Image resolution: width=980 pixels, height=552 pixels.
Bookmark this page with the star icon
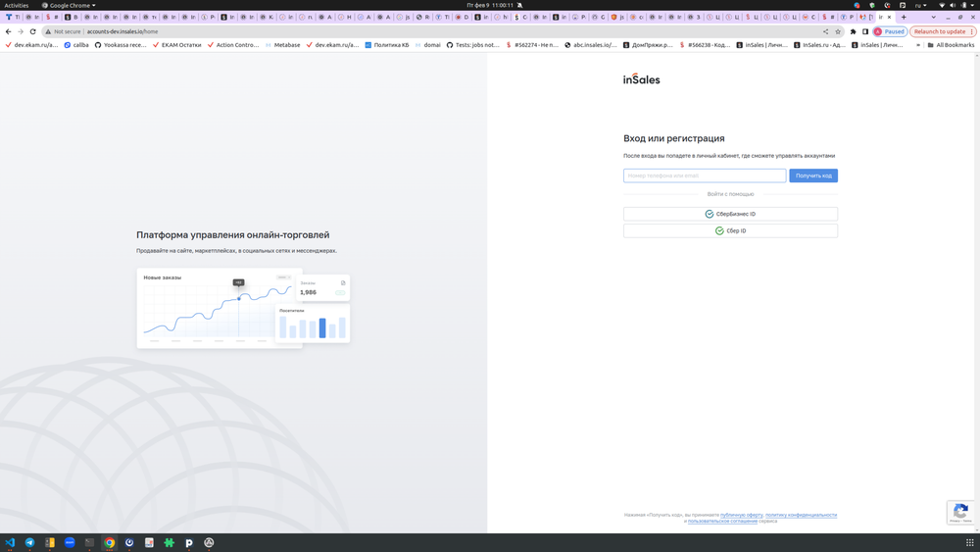(x=838, y=31)
